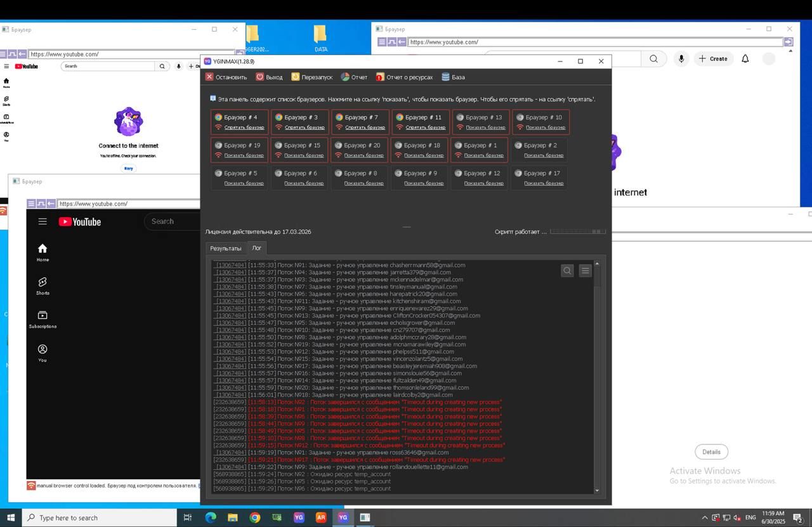
Task: Open Shorts in the dark YouTube sidebar
Action: coord(43,285)
